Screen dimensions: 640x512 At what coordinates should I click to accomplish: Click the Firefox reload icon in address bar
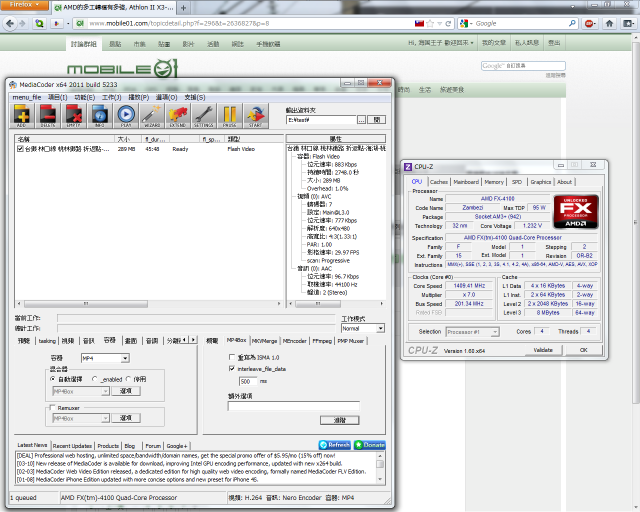(x=448, y=24)
